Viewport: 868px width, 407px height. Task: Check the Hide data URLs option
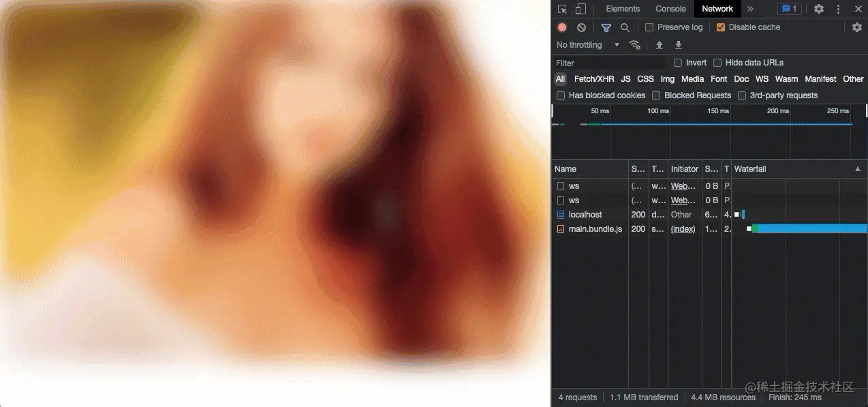pos(717,63)
